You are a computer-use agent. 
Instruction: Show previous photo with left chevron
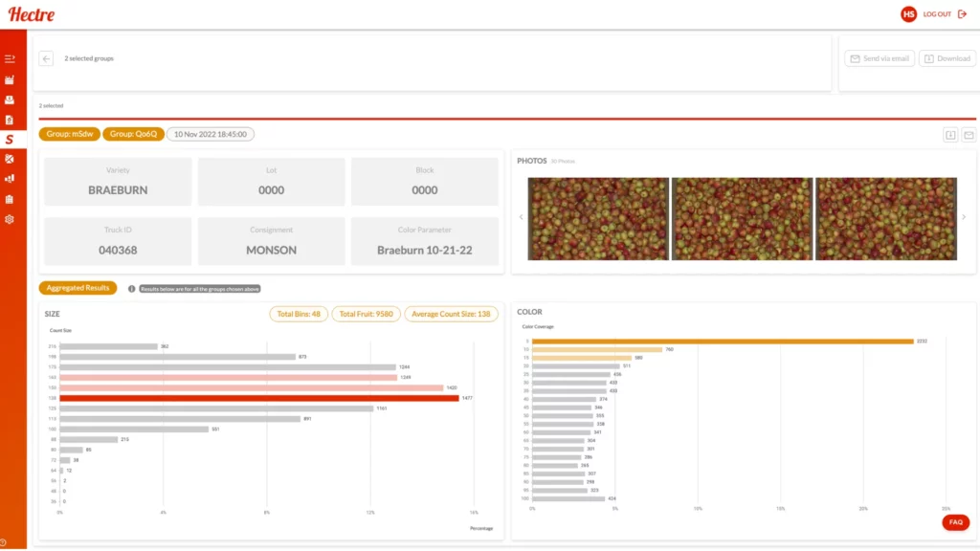[x=522, y=217]
